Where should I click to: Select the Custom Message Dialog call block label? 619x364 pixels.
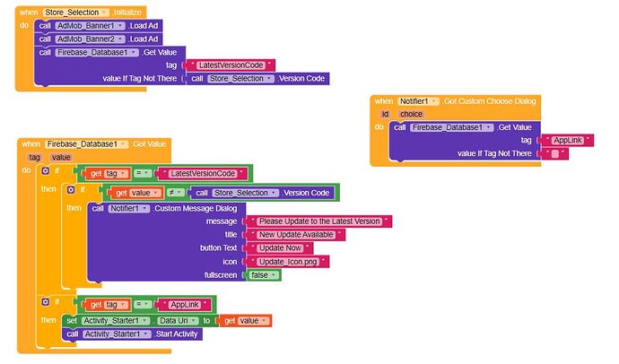tap(196, 208)
